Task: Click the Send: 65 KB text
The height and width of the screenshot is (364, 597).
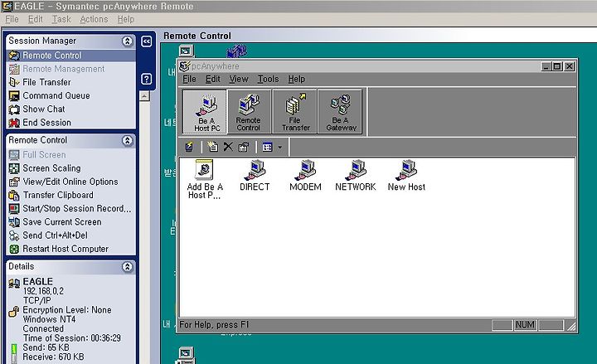Action: coord(46,347)
